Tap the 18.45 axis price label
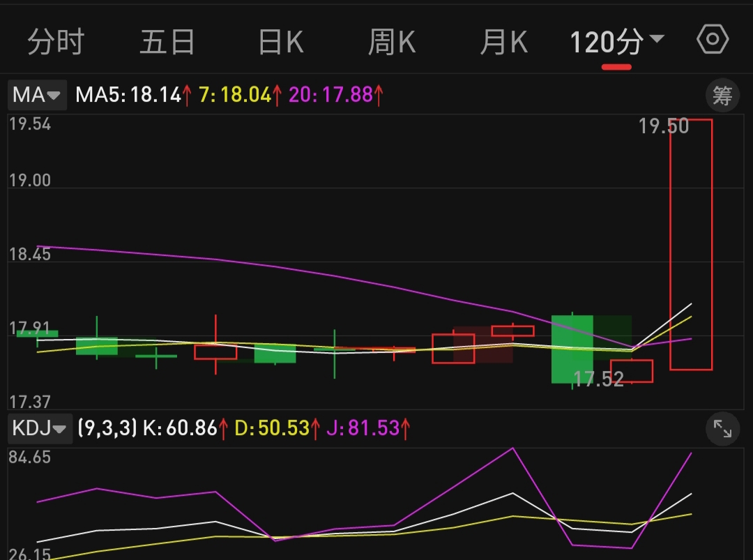The height and width of the screenshot is (560, 753). 30,255
